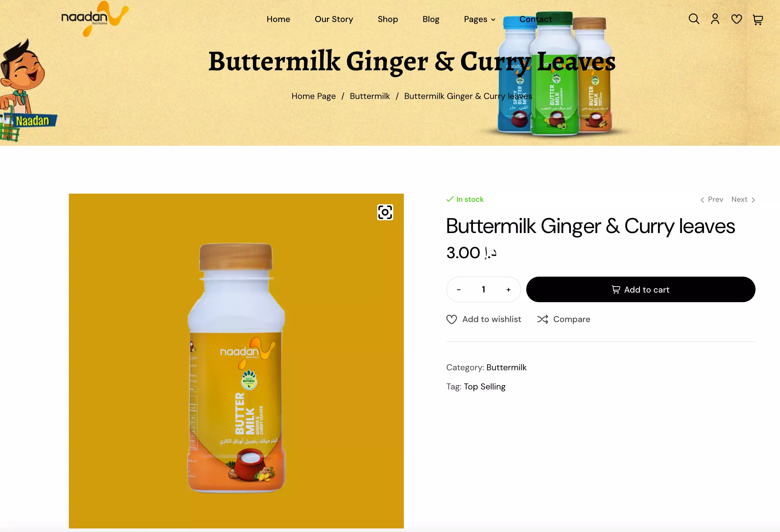
Task: Increase quantity with the plus button
Action: coord(509,290)
